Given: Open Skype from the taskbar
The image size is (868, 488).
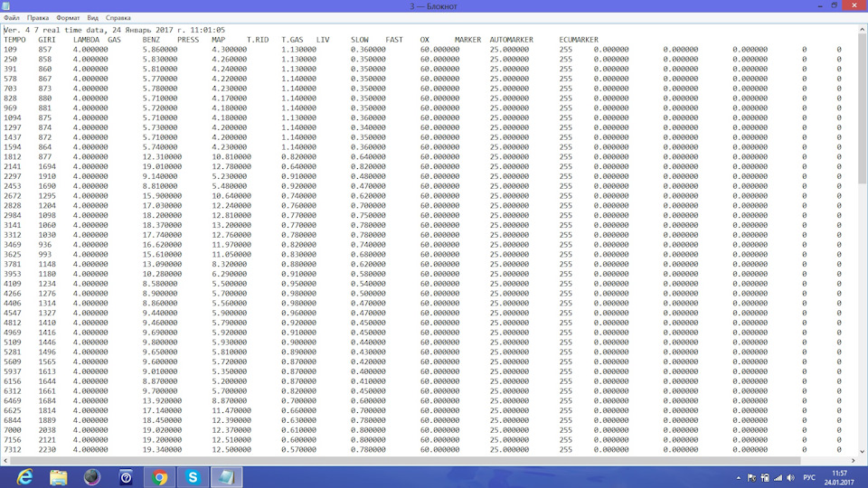Looking at the screenshot, I should pos(193,477).
